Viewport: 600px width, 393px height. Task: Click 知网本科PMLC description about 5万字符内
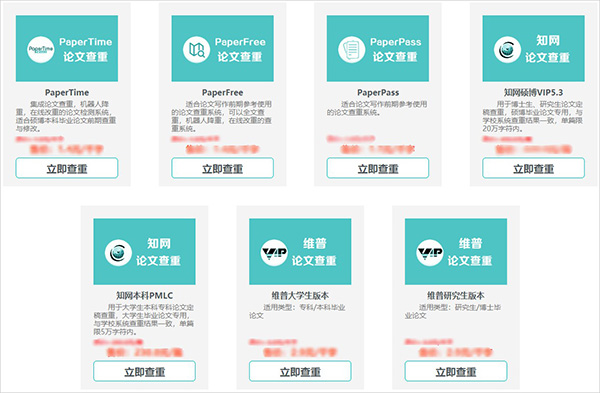coord(144,320)
